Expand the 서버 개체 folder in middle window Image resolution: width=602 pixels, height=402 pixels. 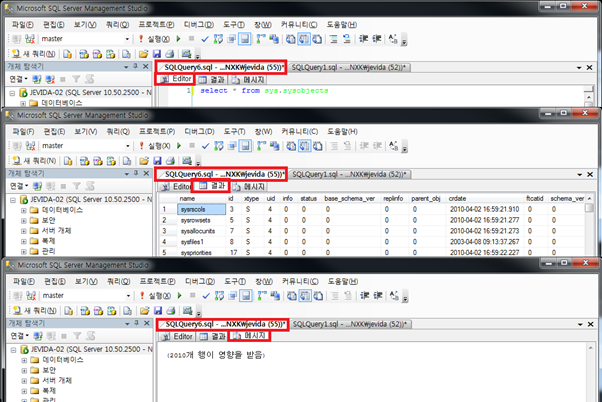[x=23, y=231]
